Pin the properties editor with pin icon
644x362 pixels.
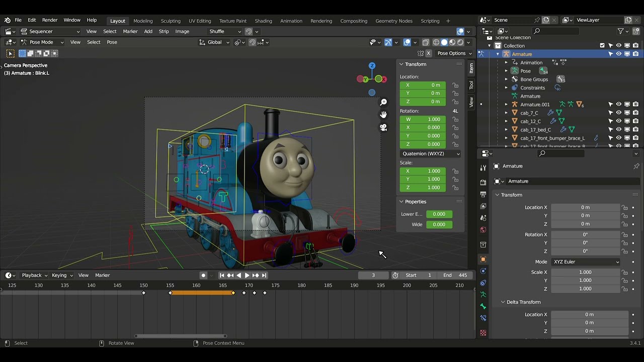pos(636,166)
